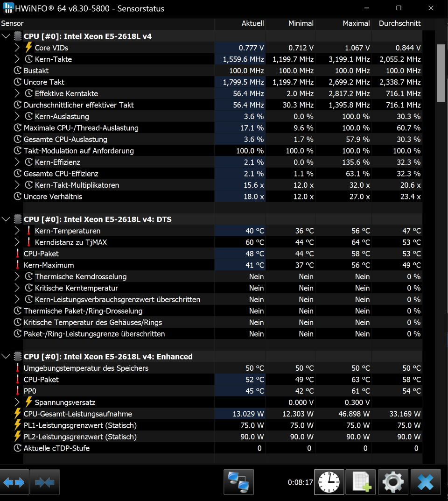Screen dimensions: 448x501
Task: Expand the Kern-Takte row
Action: coord(17,59)
